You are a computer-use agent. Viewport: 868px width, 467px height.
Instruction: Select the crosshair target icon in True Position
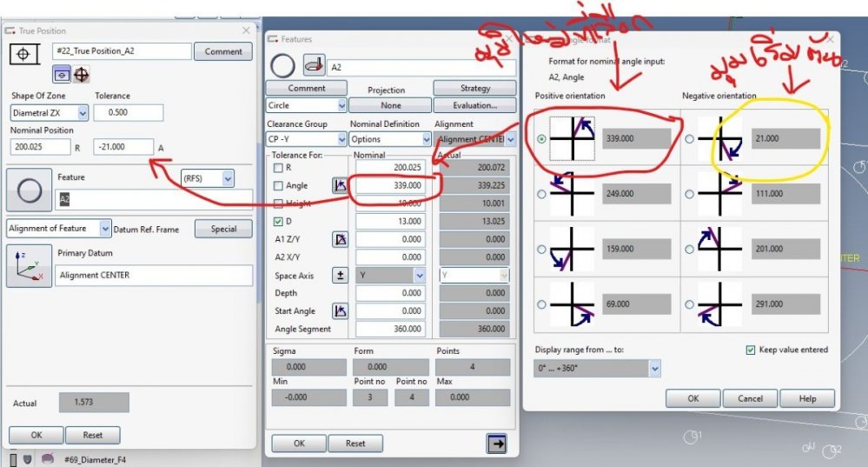[81, 74]
